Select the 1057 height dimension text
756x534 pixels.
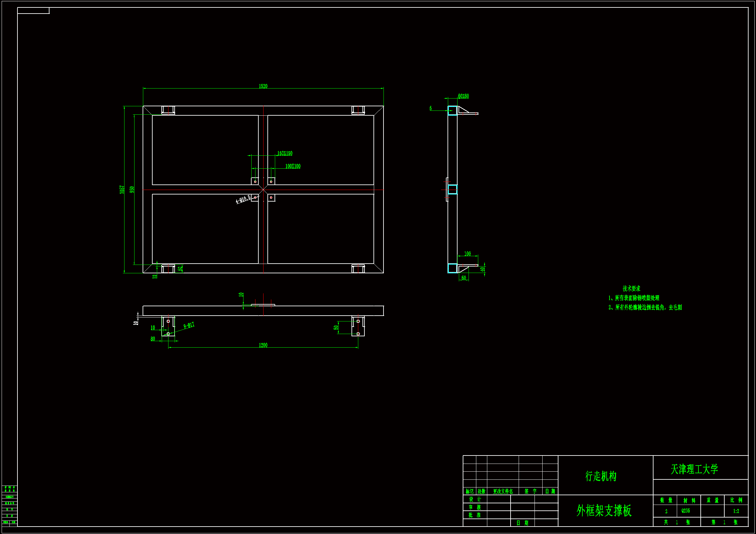click(x=122, y=190)
